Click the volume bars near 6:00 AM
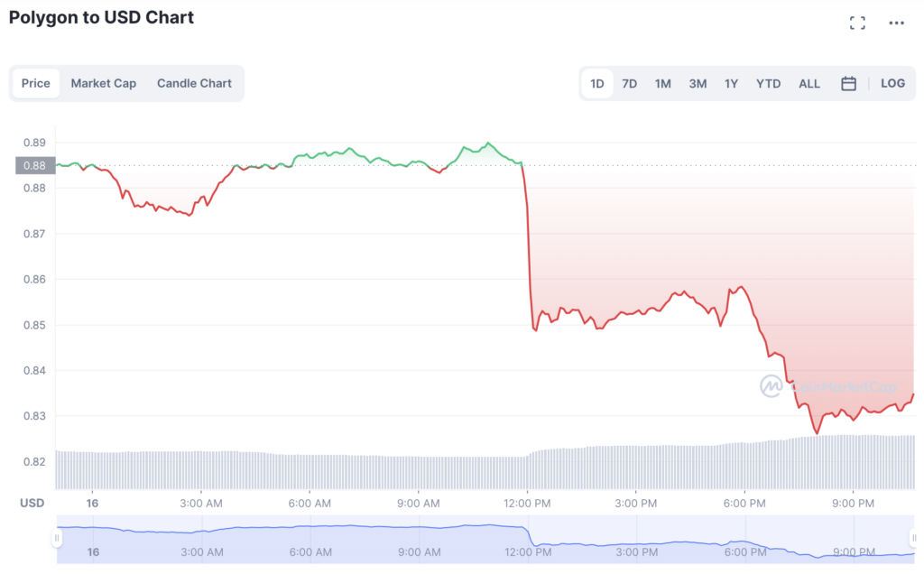Viewport: 924px width, 574px height. click(310, 471)
